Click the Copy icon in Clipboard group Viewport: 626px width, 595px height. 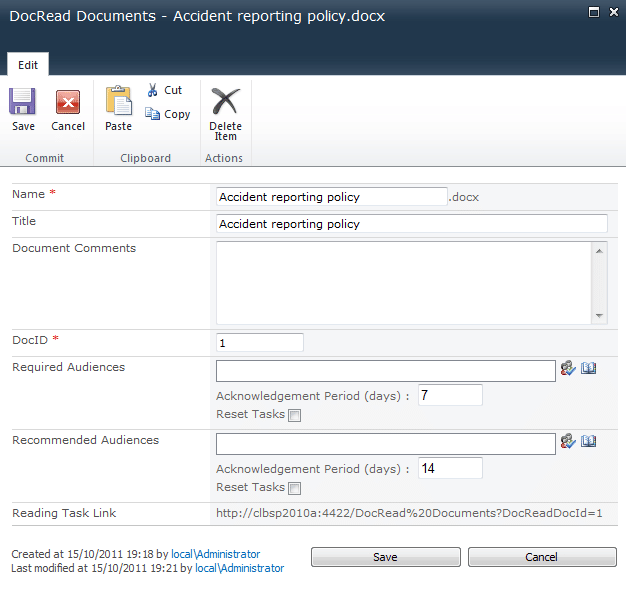(153, 114)
